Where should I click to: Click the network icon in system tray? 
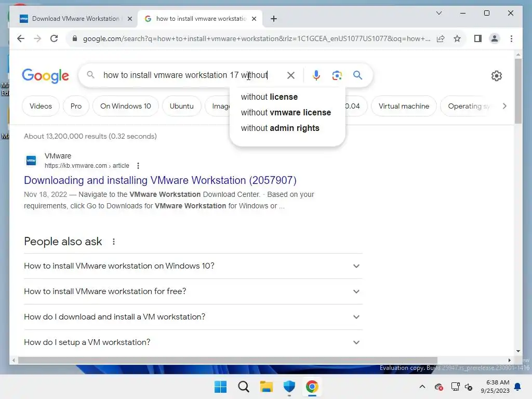455,387
